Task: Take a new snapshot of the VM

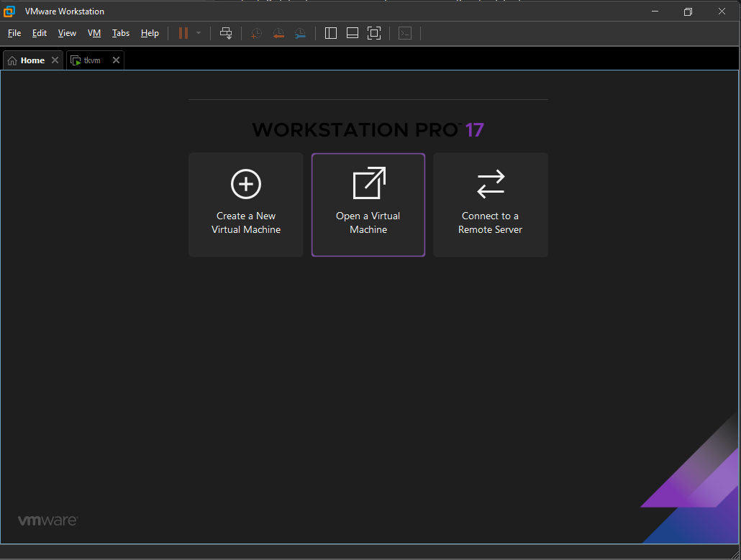Action: click(x=255, y=33)
